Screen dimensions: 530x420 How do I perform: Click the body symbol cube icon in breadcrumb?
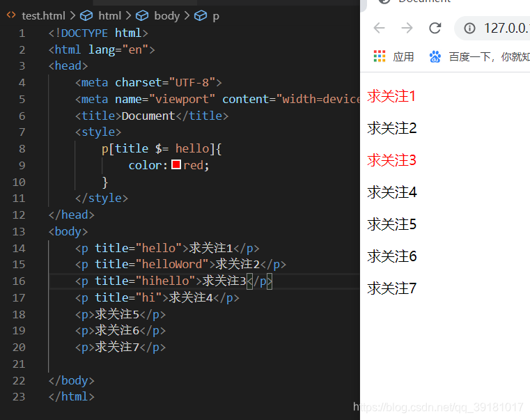pyautogui.click(x=142, y=15)
